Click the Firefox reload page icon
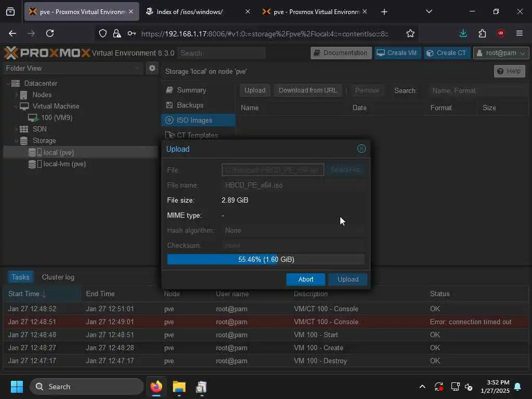 [50, 33]
